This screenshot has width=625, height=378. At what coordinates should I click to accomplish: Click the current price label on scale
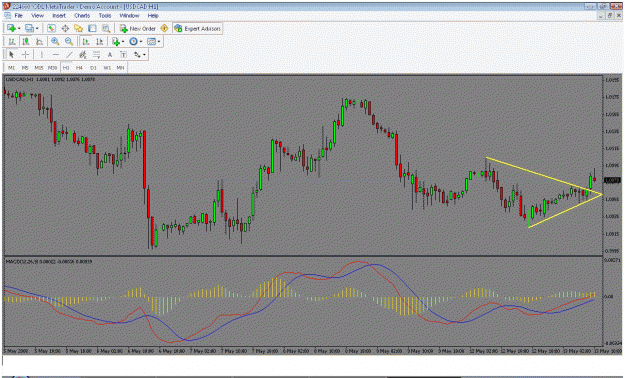[x=612, y=180]
